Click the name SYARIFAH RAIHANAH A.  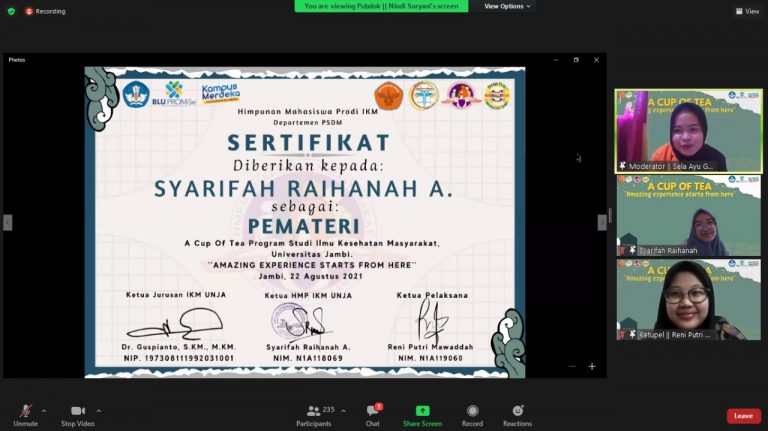(x=304, y=189)
